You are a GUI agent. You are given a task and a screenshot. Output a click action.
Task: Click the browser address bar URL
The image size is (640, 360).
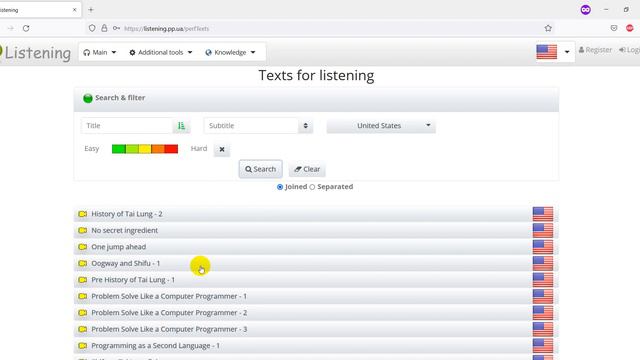[167, 29]
